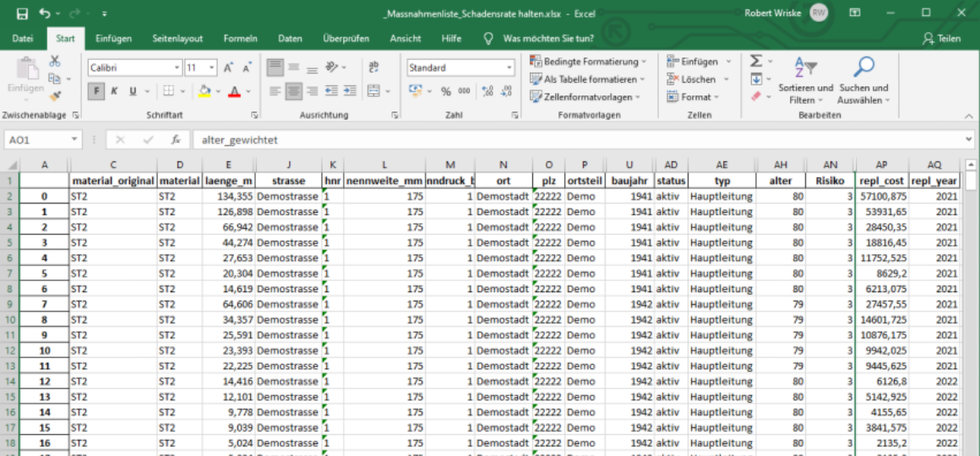The width and height of the screenshot is (980, 456).
Task: Open the Calibri font name dropdown
Action: pos(177,68)
